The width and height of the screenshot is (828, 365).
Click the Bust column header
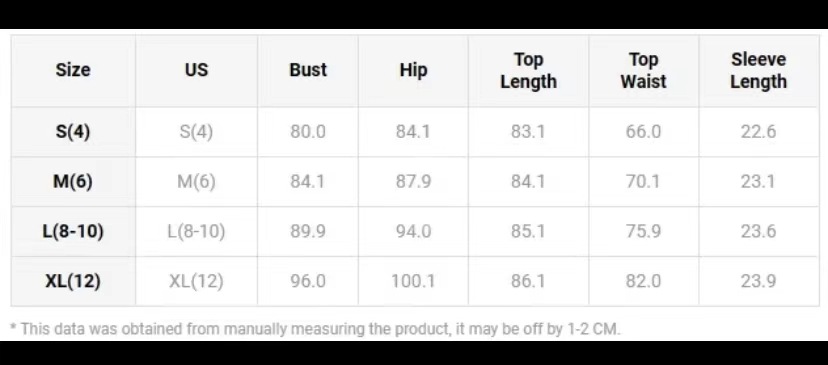[308, 70]
